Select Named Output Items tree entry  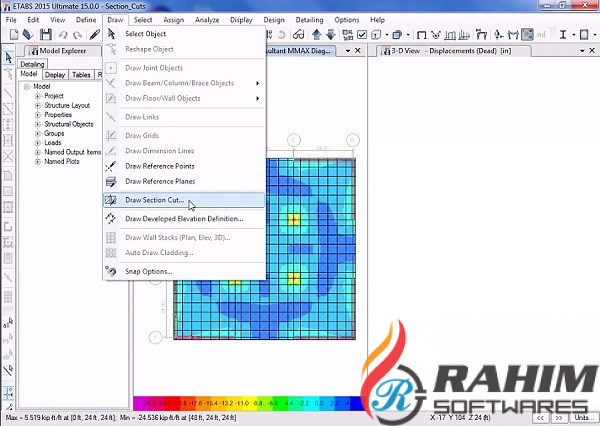point(72,152)
